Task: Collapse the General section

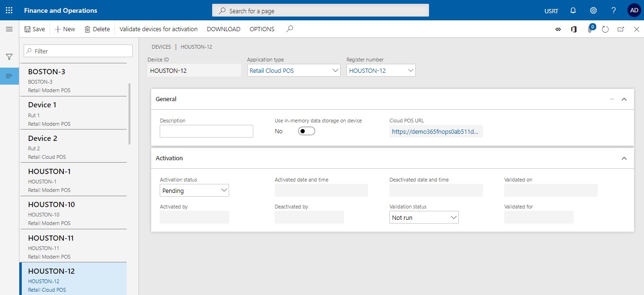Action: [x=624, y=99]
